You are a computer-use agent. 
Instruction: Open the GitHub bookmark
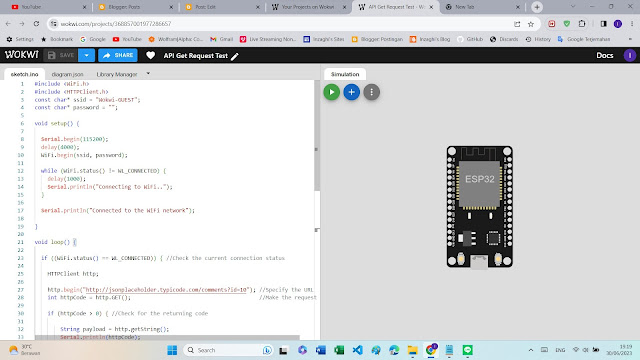click(470, 39)
